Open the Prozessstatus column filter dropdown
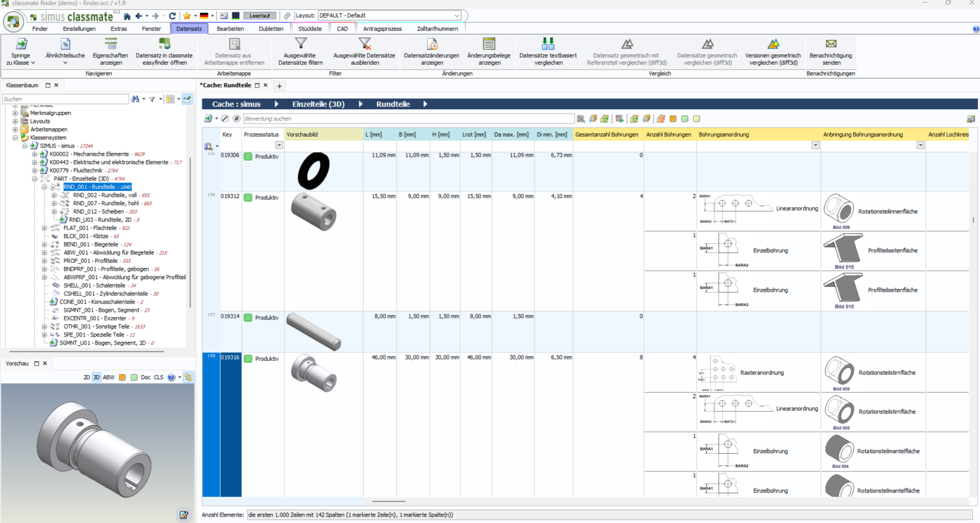The width and height of the screenshot is (980, 523). click(x=279, y=145)
